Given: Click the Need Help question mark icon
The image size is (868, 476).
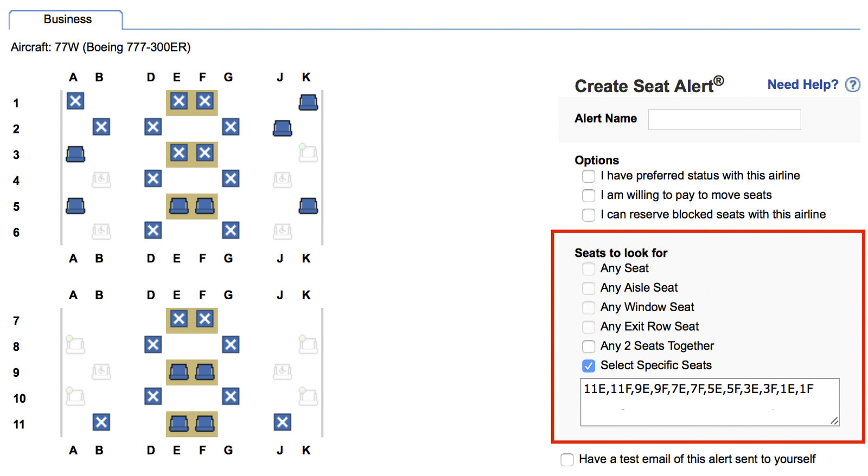Looking at the screenshot, I should [853, 85].
